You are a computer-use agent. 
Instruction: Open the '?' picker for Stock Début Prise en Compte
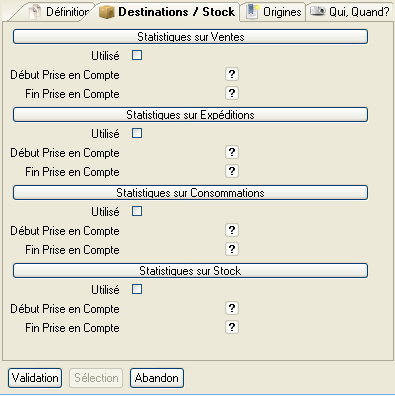point(232,308)
